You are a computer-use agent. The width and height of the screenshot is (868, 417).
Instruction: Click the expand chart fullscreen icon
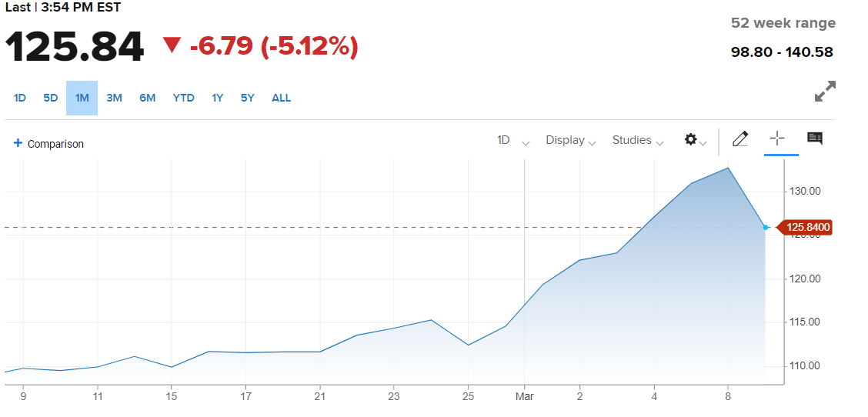coord(825,92)
